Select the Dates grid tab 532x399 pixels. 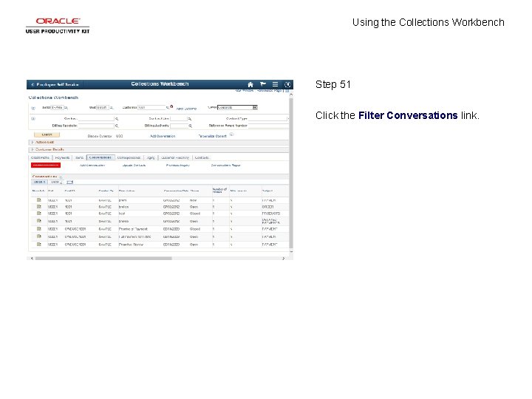click(56, 183)
